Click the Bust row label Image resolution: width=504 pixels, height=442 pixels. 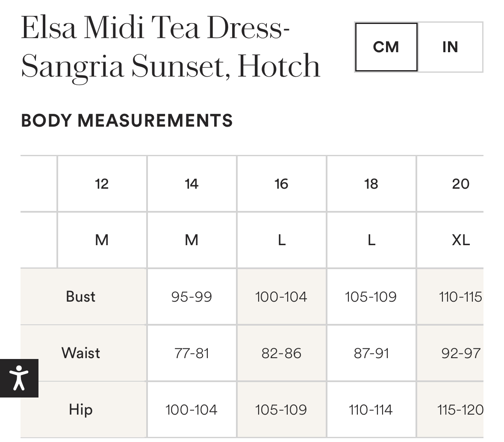[x=81, y=297]
